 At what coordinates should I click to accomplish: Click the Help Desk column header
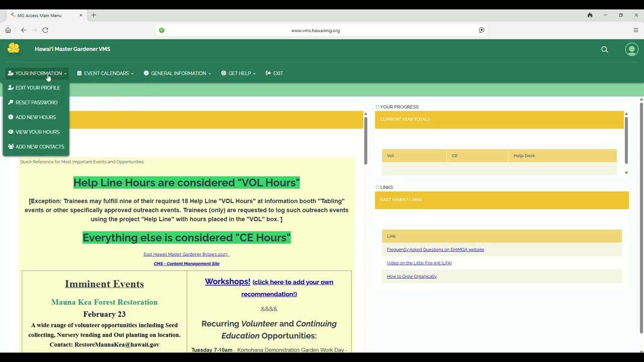[562, 156]
